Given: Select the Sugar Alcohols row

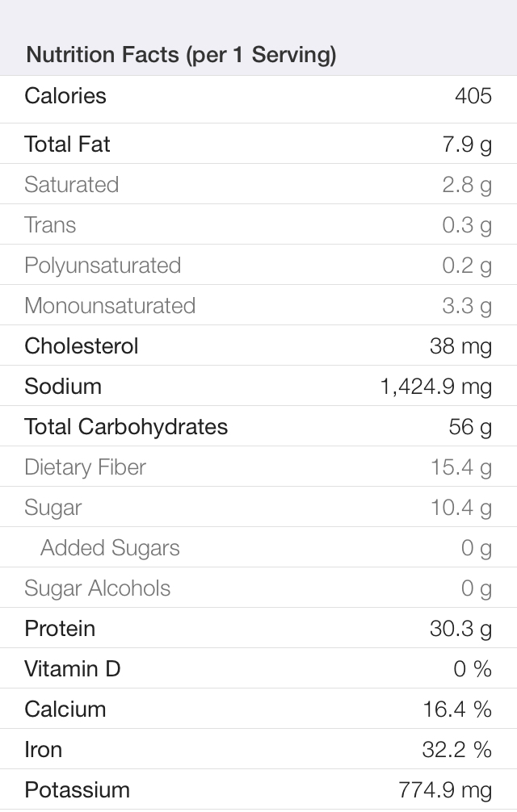Looking at the screenshot, I should [x=258, y=588].
